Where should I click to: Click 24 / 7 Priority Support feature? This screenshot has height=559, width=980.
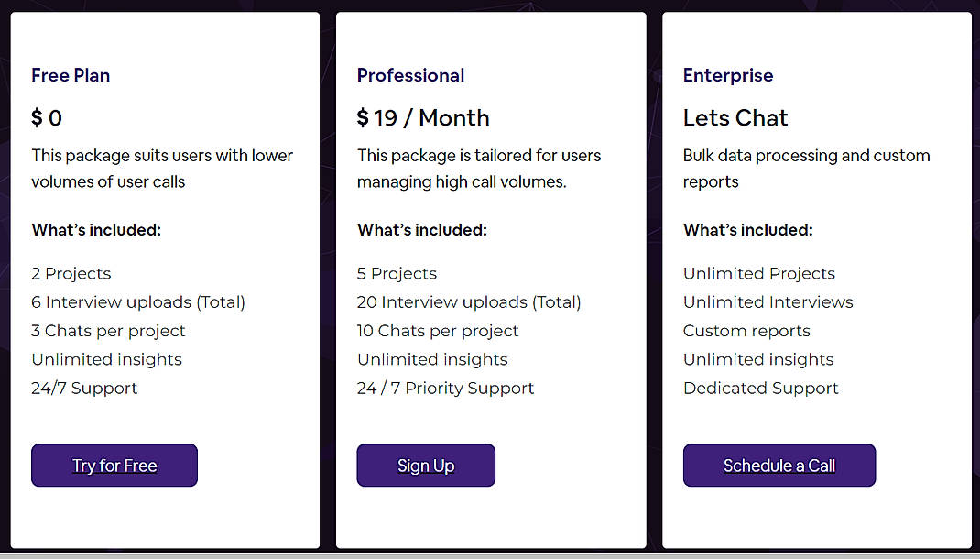pos(446,389)
